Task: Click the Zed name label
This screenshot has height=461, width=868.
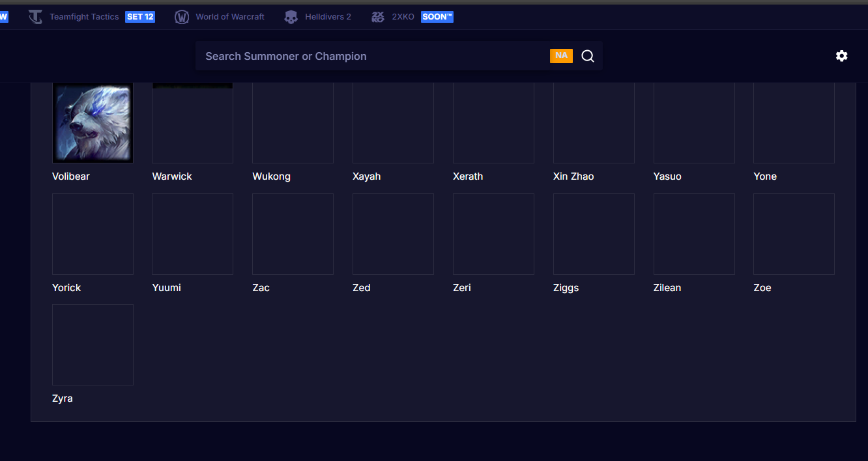Action: tap(362, 288)
